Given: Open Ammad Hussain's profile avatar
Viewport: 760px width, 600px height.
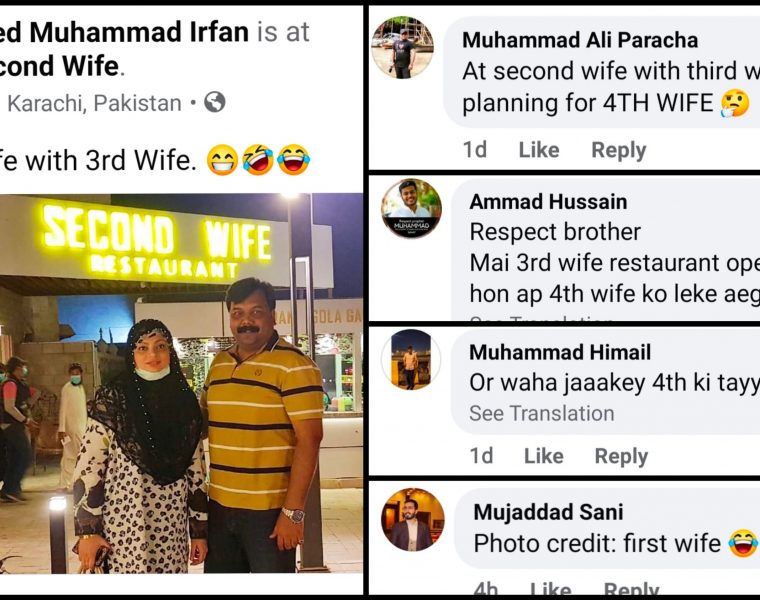Looking at the screenshot, I should click(x=411, y=208).
